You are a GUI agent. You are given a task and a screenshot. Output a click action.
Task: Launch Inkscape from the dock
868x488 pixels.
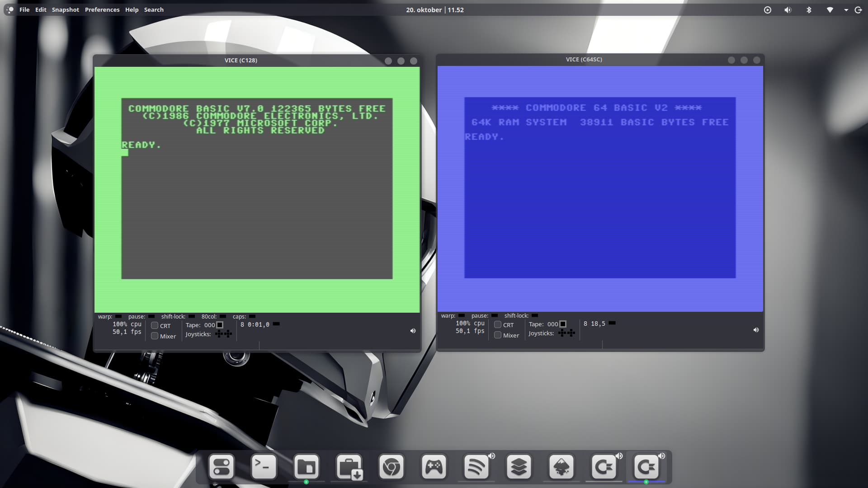pyautogui.click(x=561, y=466)
